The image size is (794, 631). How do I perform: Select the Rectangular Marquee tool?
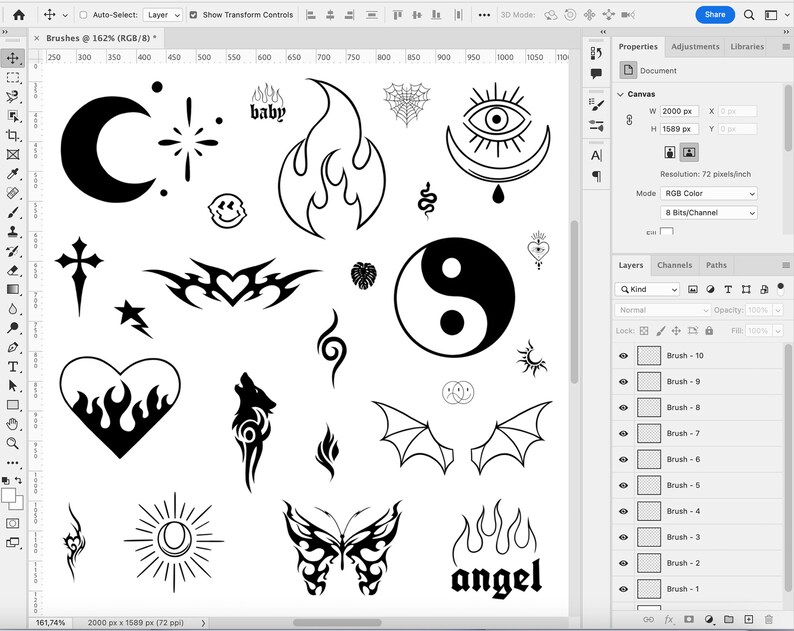pyautogui.click(x=13, y=77)
